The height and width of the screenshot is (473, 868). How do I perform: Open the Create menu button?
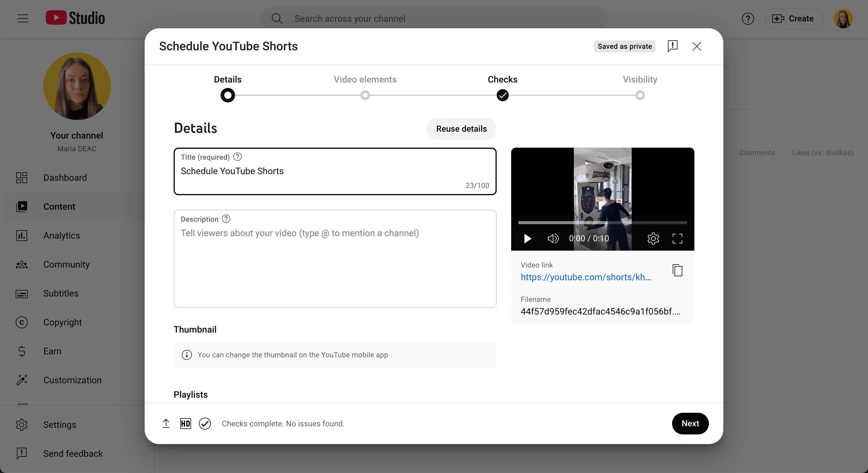(x=794, y=19)
